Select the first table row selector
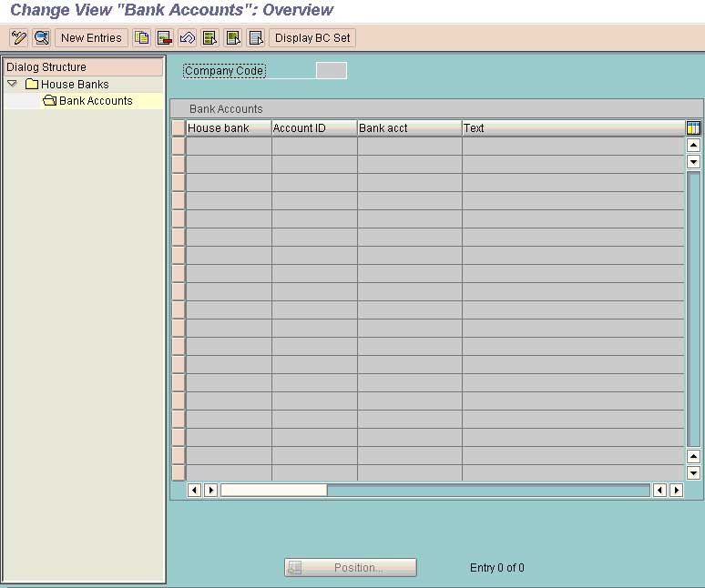Image resolution: width=705 pixels, height=588 pixels. (x=179, y=146)
